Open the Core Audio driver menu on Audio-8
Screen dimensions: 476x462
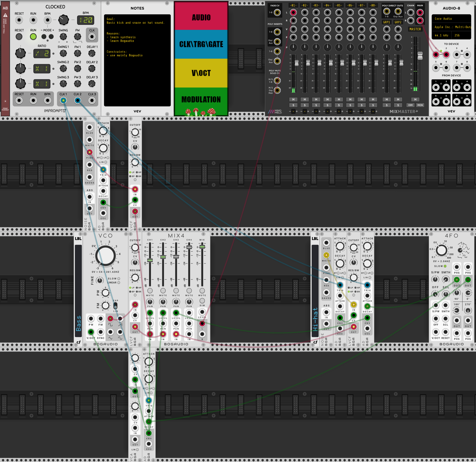pyautogui.click(x=451, y=19)
